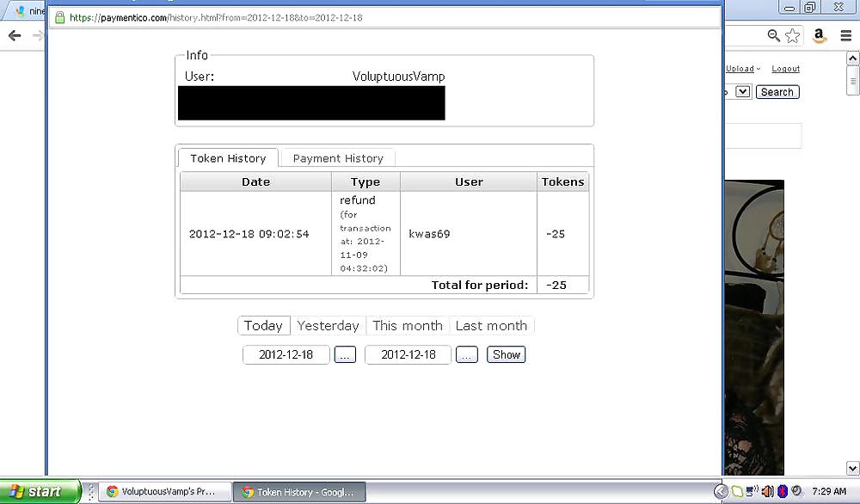This screenshot has width=860, height=504.
Task: Select the Token History tab
Action: (x=228, y=158)
